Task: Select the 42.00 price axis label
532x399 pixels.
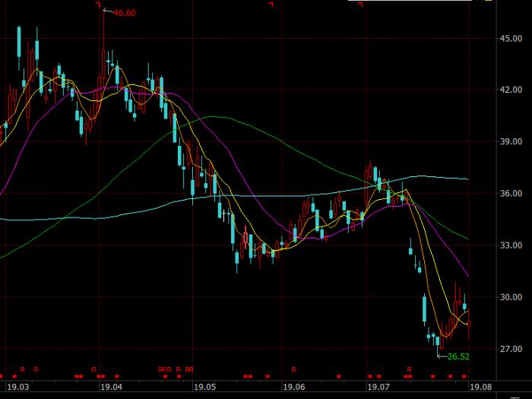Action: tap(511, 90)
